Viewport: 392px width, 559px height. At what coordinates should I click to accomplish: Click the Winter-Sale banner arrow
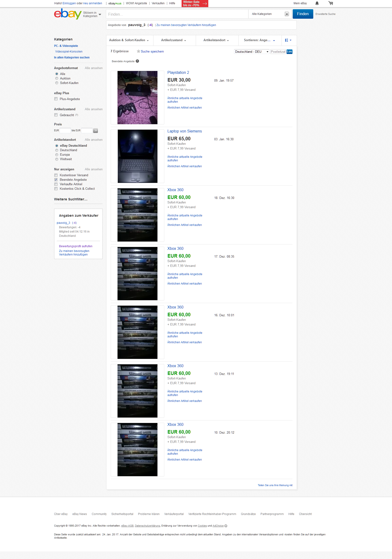pos(205,3)
